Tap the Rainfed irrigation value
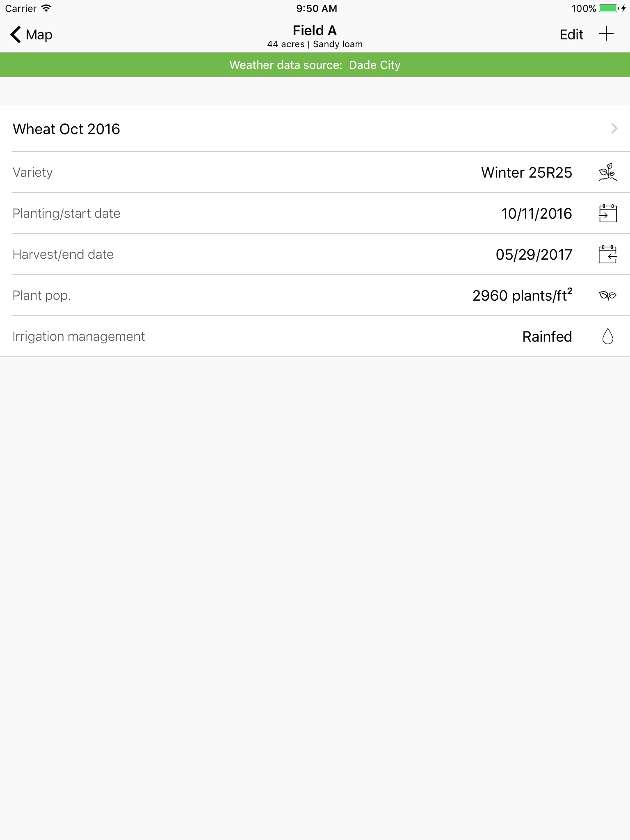 pyautogui.click(x=547, y=337)
